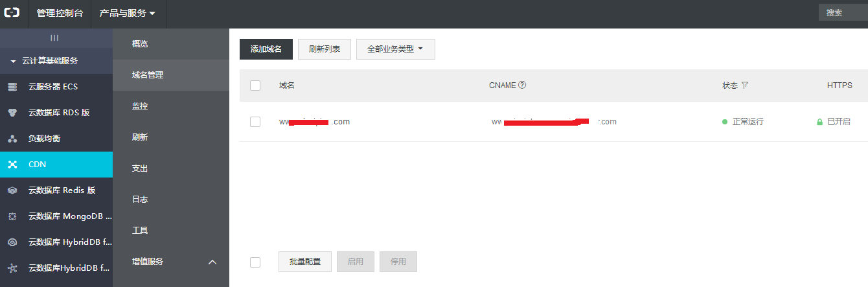Go to the 监控 monitoring page
This screenshot has width=868, height=287.
click(140, 106)
